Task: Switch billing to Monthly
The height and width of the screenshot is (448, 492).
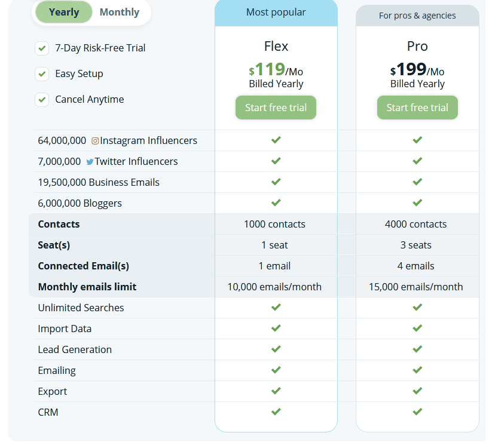Action: point(119,12)
